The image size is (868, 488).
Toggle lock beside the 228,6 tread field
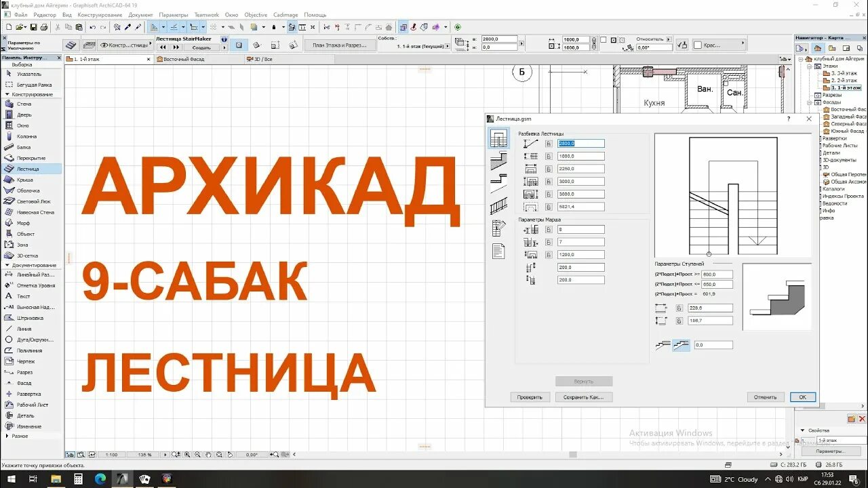pyautogui.click(x=680, y=308)
